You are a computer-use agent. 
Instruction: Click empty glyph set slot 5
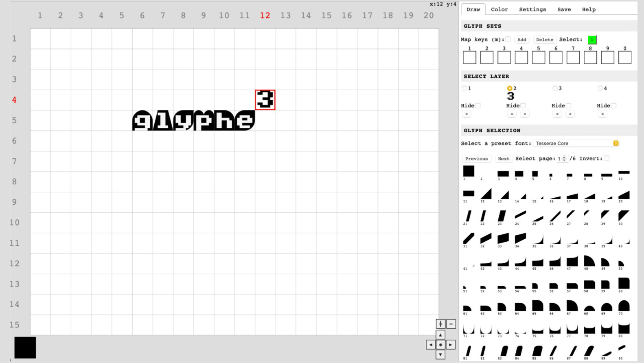pos(538,57)
